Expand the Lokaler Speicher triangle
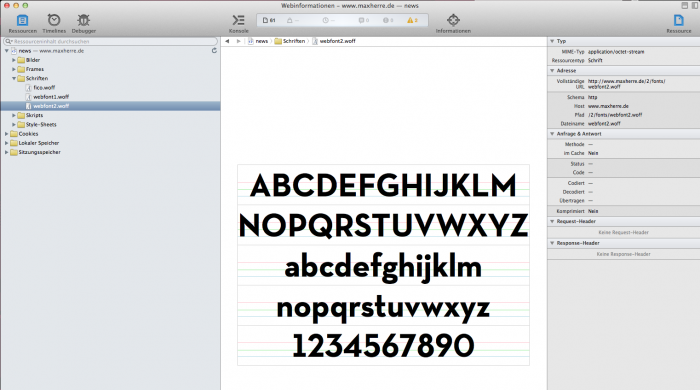The image size is (700, 390). pyautogui.click(x=6, y=143)
